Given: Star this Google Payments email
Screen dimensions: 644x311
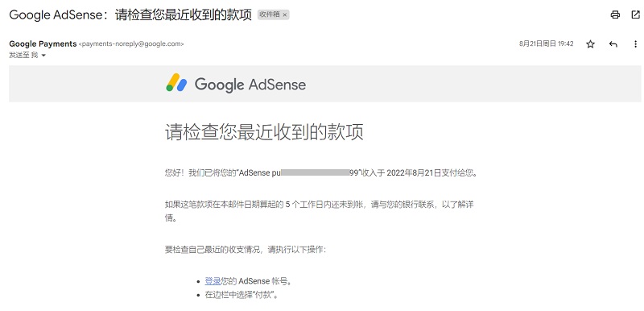Looking at the screenshot, I should tap(590, 44).
